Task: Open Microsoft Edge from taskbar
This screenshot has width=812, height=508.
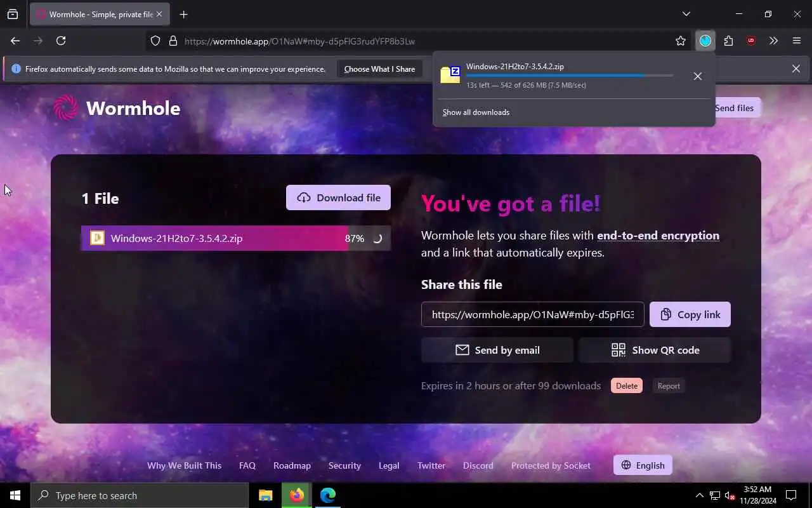Action: (x=328, y=495)
